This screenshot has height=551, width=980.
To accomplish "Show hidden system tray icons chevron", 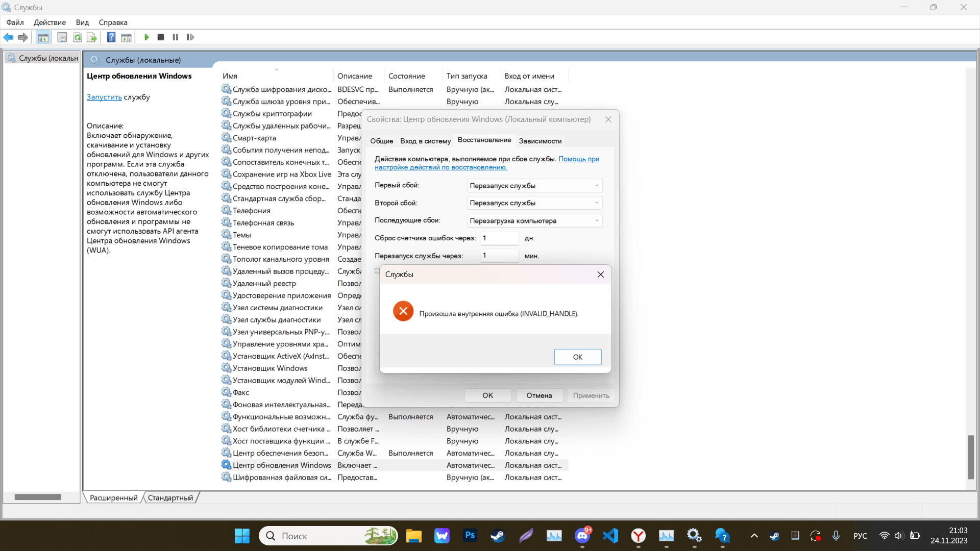I will point(754,536).
